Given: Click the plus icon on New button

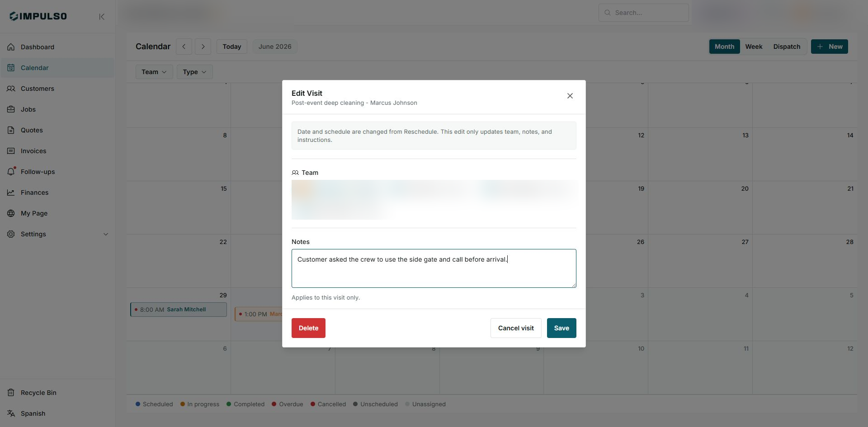Looking at the screenshot, I should [820, 47].
